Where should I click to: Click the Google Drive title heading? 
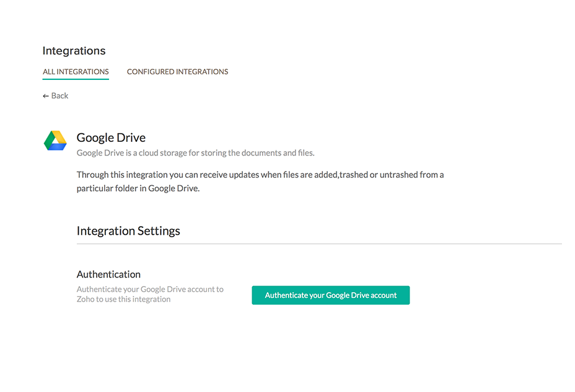(x=111, y=137)
